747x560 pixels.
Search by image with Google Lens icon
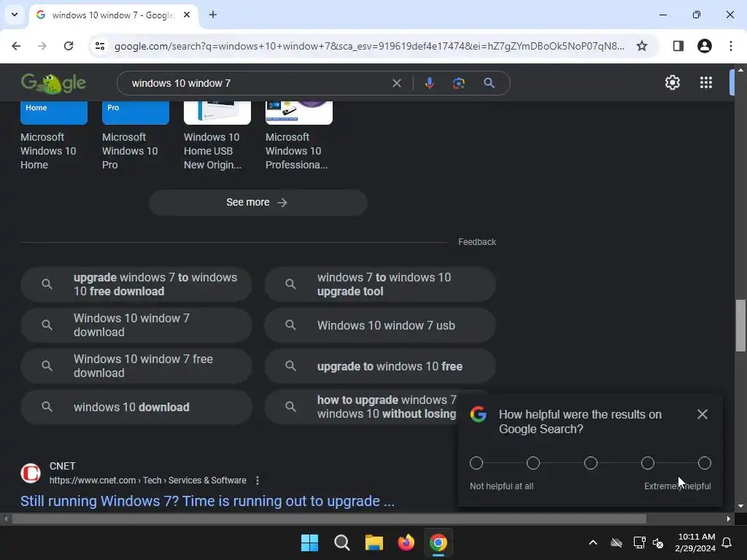(x=459, y=83)
